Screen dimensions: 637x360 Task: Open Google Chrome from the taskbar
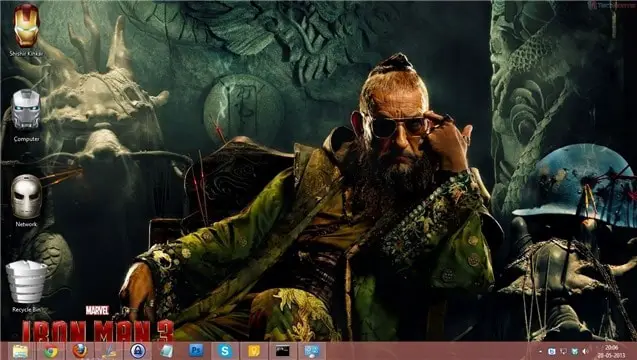point(51,351)
